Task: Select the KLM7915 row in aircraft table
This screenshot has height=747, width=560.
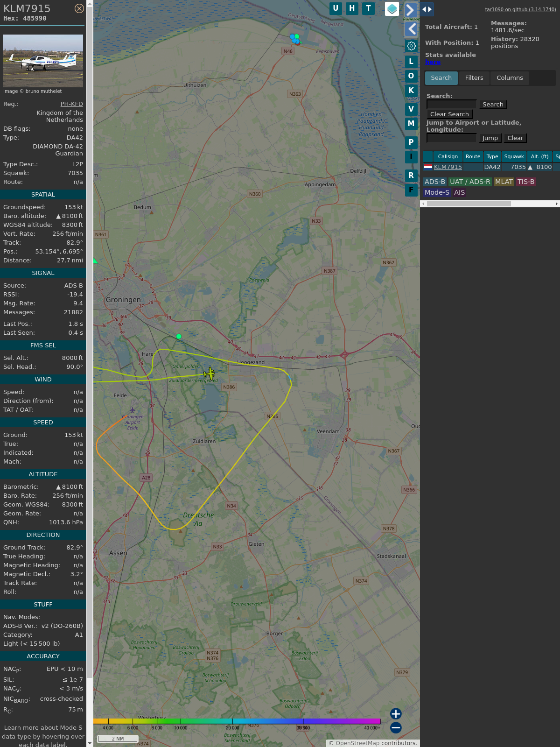Action: 491,167
